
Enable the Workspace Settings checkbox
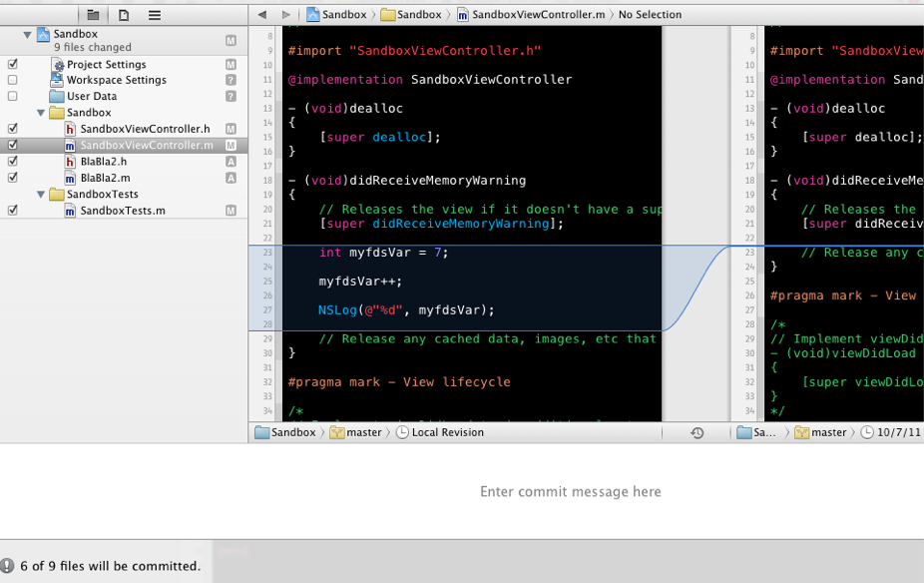tap(13, 80)
